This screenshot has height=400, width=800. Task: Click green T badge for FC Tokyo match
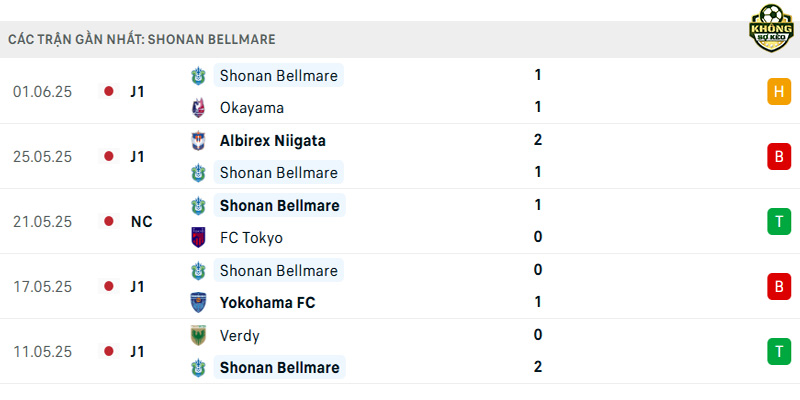(x=779, y=221)
